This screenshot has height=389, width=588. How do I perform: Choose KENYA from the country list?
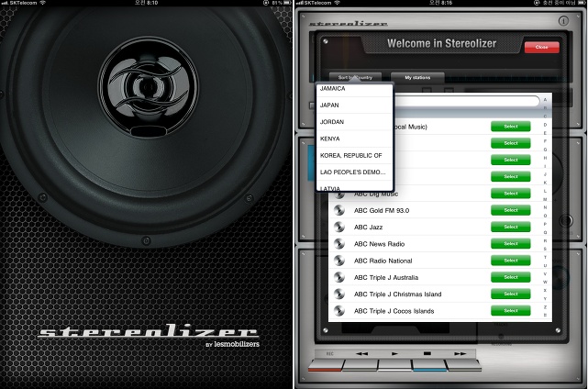(354, 139)
